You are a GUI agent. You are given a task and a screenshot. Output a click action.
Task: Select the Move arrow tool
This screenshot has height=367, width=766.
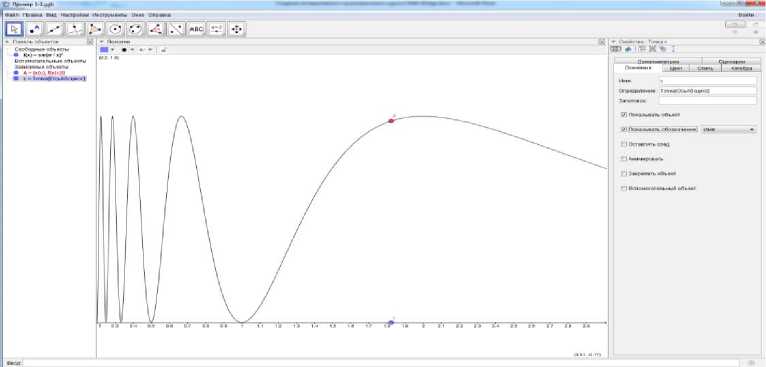click(x=14, y=29)
